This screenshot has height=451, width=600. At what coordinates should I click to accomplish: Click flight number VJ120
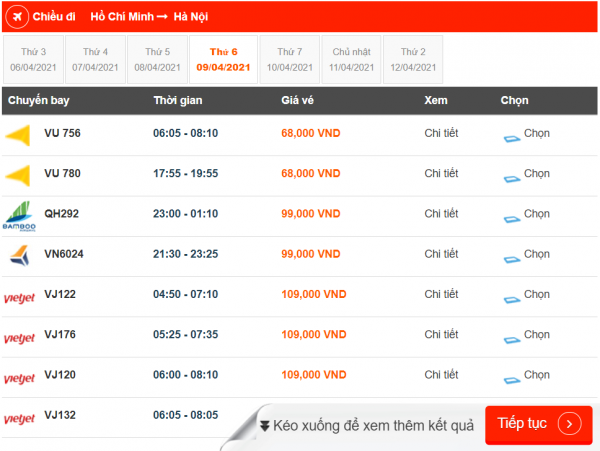[x=60, y=374]
